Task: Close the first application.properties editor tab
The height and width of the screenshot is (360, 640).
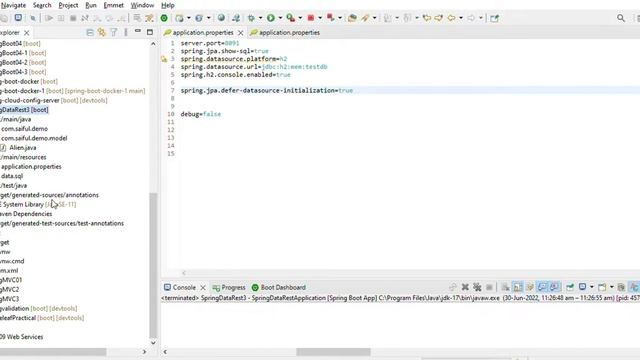Action: pyautogui.click(x=241, y=33)
